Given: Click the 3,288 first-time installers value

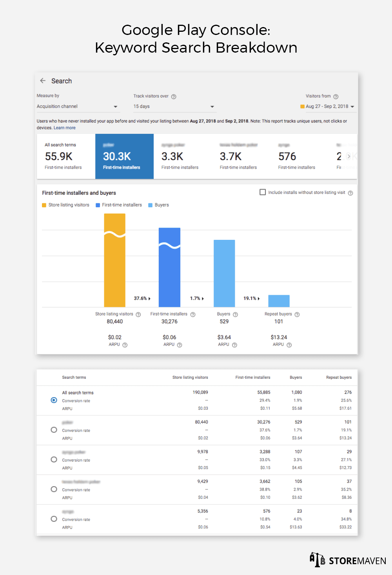Looking at the screenshot, I should (265, 452).
